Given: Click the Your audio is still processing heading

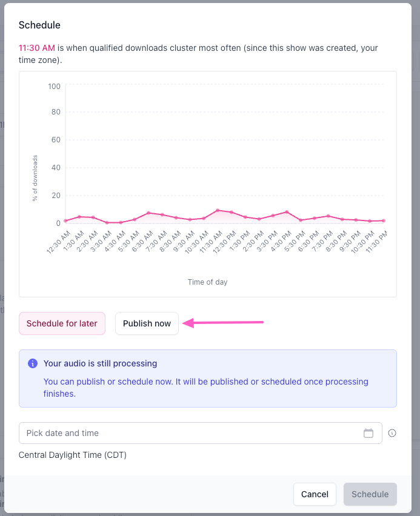Looking at the screenshot, I should coord(100,363).
